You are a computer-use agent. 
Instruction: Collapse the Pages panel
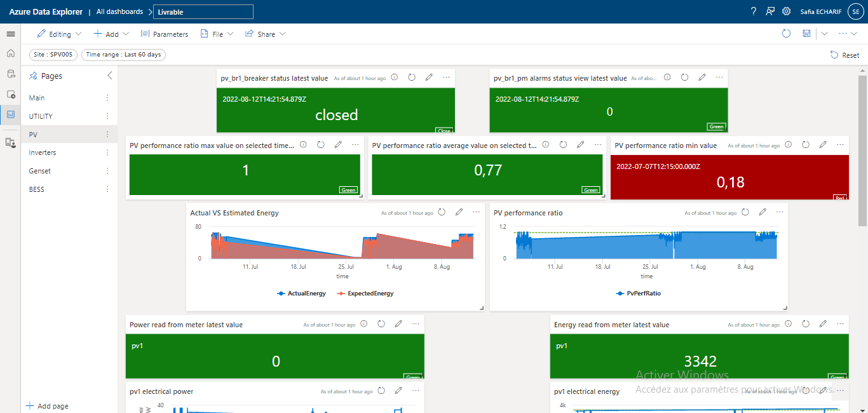pos(109,76)
